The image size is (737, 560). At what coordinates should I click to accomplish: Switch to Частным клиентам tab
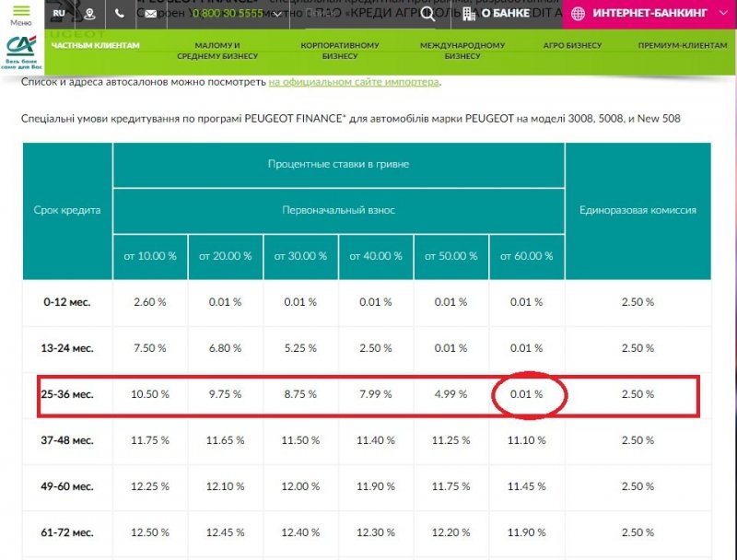[x=96, y=45]
